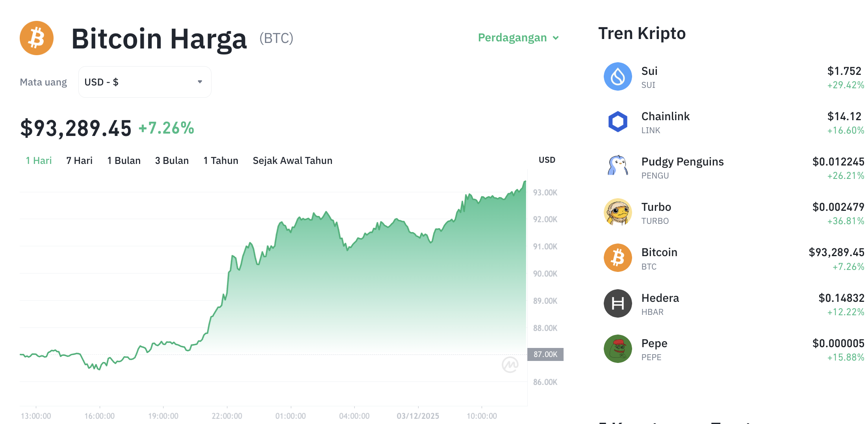Select the 1 Tahun time range tab
Screen dimensions: 868x424
point(221,160)
